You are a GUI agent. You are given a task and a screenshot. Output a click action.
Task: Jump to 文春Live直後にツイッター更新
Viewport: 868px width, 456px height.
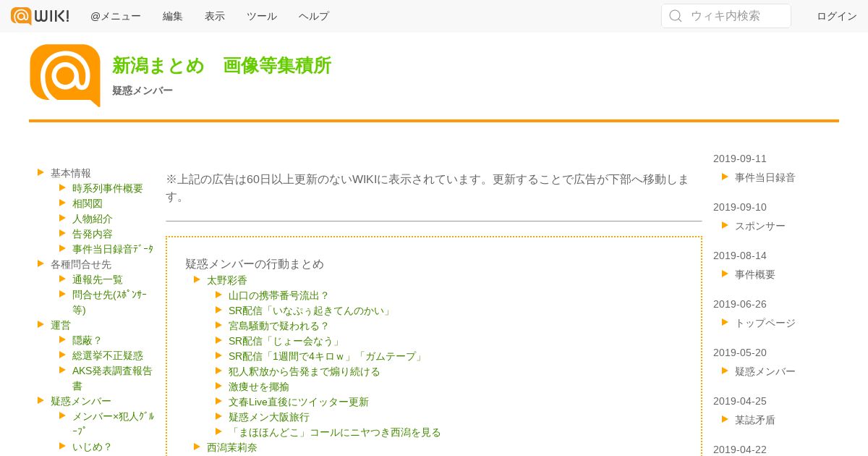299,402
